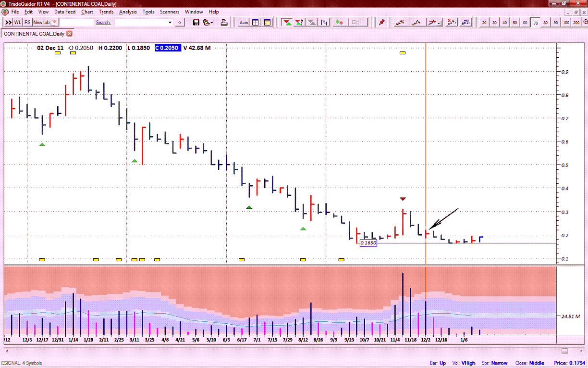Open the WL watchlist button
588x368 pixels.
[x=18, y=22]
